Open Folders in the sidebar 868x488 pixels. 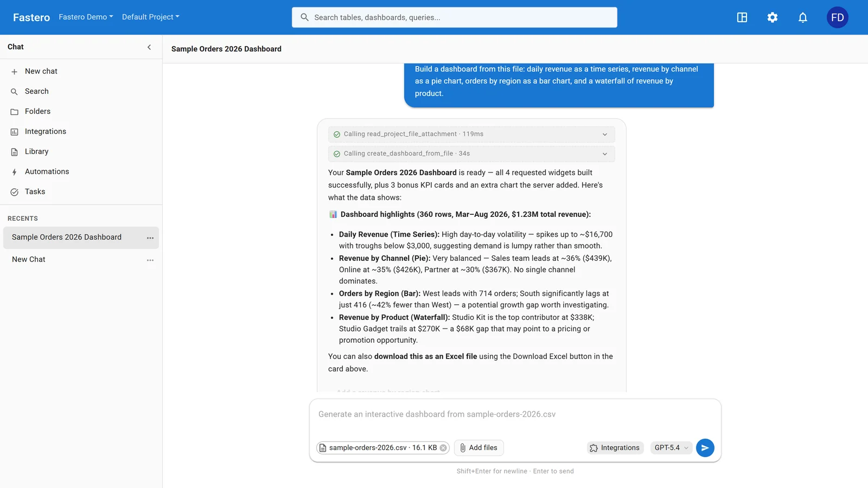81,111
